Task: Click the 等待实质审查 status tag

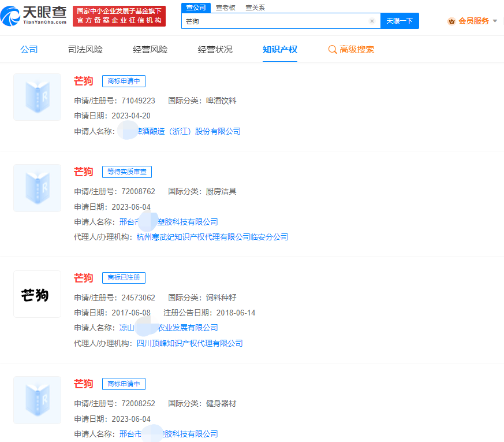Action: click(127, 172)
